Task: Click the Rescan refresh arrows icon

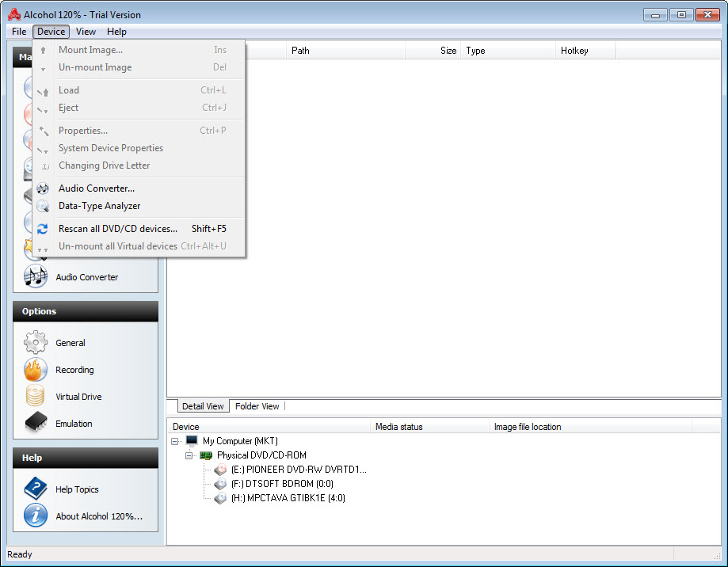Action: pos(43,229)
